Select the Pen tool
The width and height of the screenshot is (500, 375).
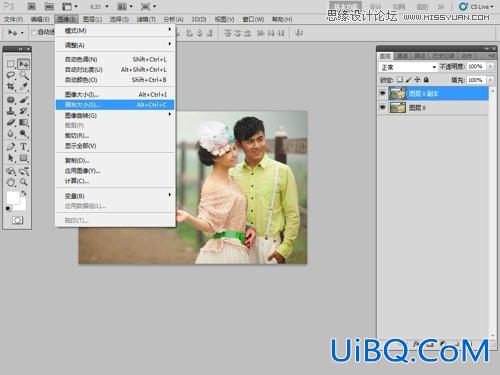coord(11,146)
